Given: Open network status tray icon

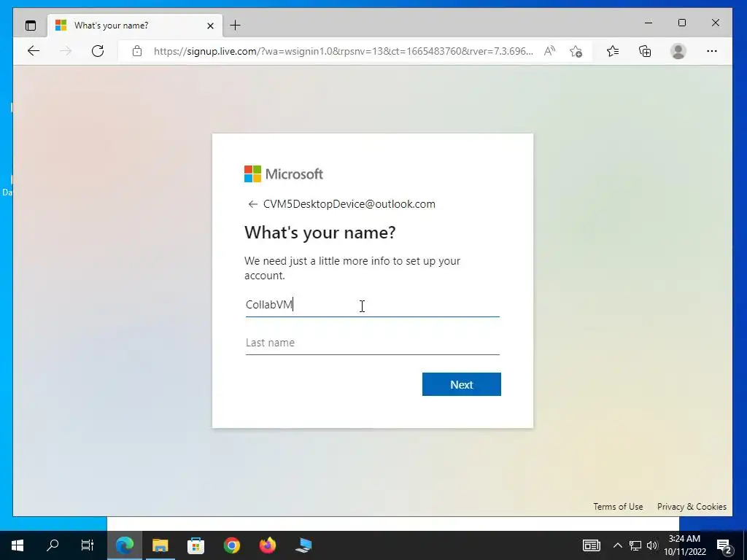Looking at the screenshot, I should point(635,545).
